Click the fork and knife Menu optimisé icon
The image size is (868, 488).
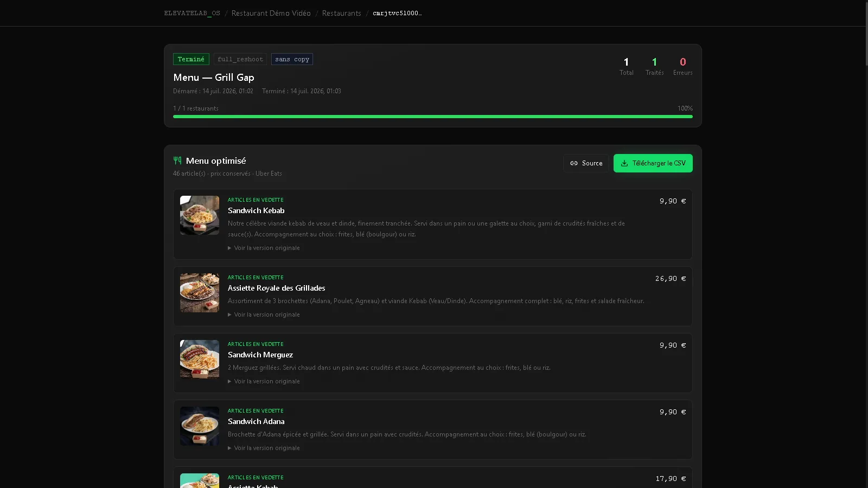coord(177,160)
